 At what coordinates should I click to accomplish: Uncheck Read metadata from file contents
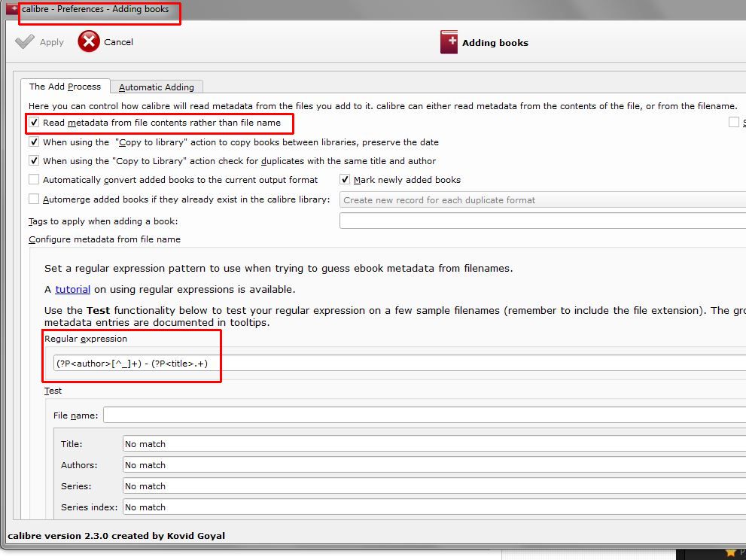(x=34, y=122)
